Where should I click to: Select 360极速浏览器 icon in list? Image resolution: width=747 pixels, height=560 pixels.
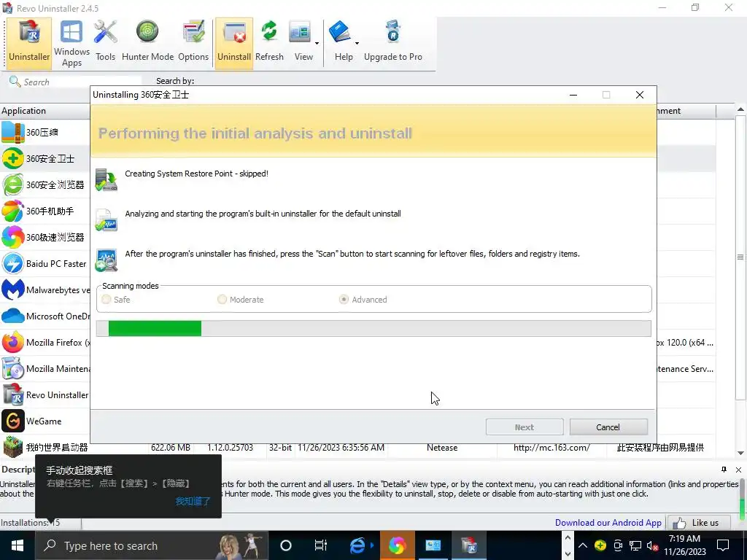click(x=13, y=237)
